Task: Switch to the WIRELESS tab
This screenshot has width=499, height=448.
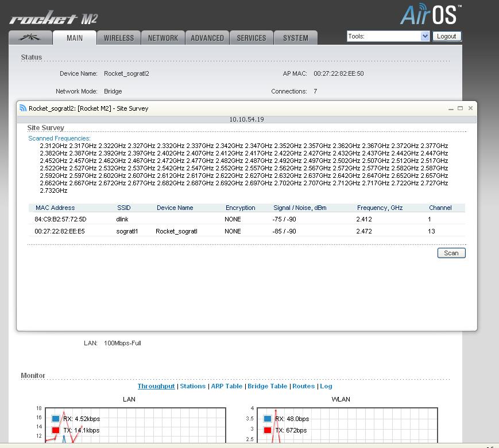Action: tap(118, 38)
